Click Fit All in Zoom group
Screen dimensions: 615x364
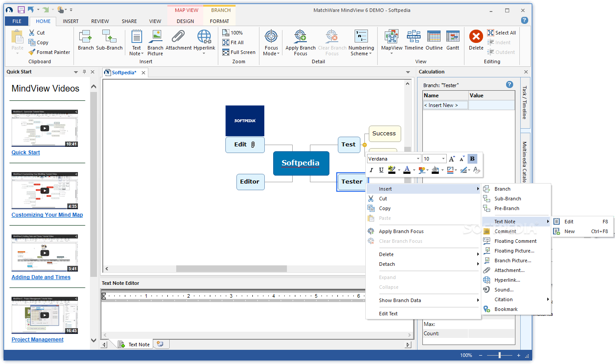(233, 42)
